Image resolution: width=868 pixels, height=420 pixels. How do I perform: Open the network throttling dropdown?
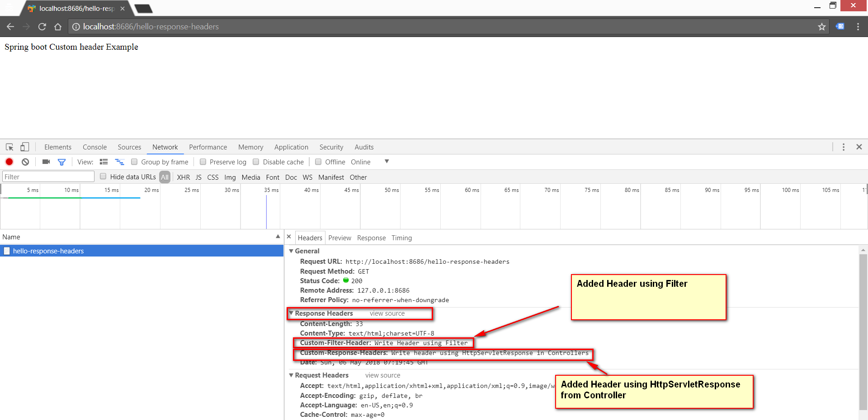point(387,162)
